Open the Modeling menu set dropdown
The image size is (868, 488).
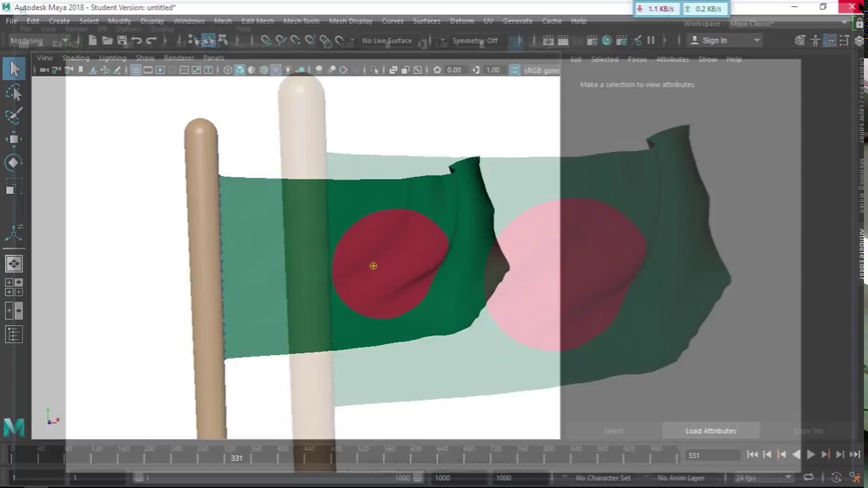[39, 41]
